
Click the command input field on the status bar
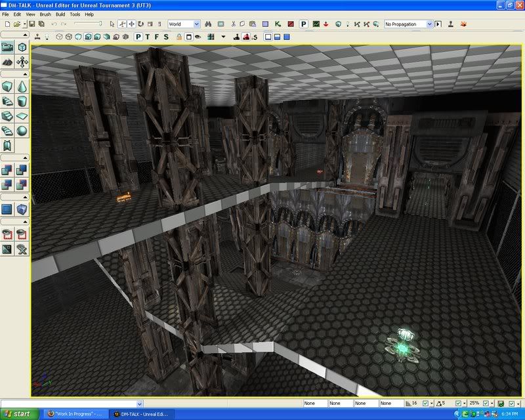coord(72,404)
